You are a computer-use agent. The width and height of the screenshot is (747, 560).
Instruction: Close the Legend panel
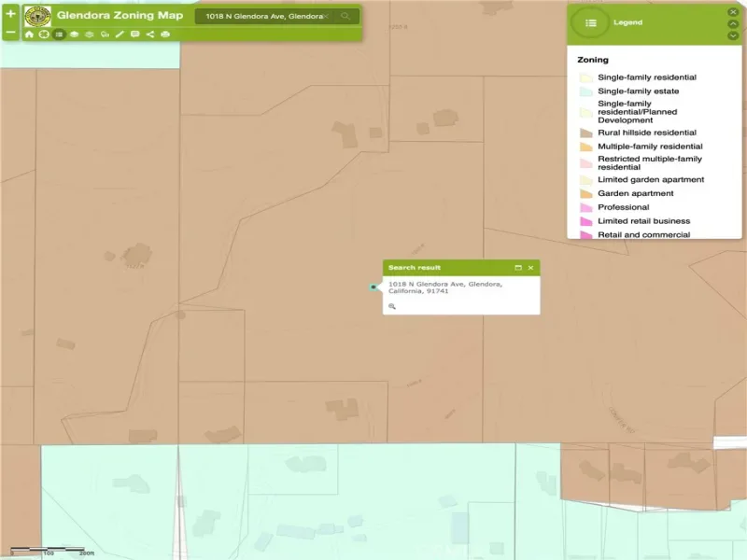pos(733,11)
